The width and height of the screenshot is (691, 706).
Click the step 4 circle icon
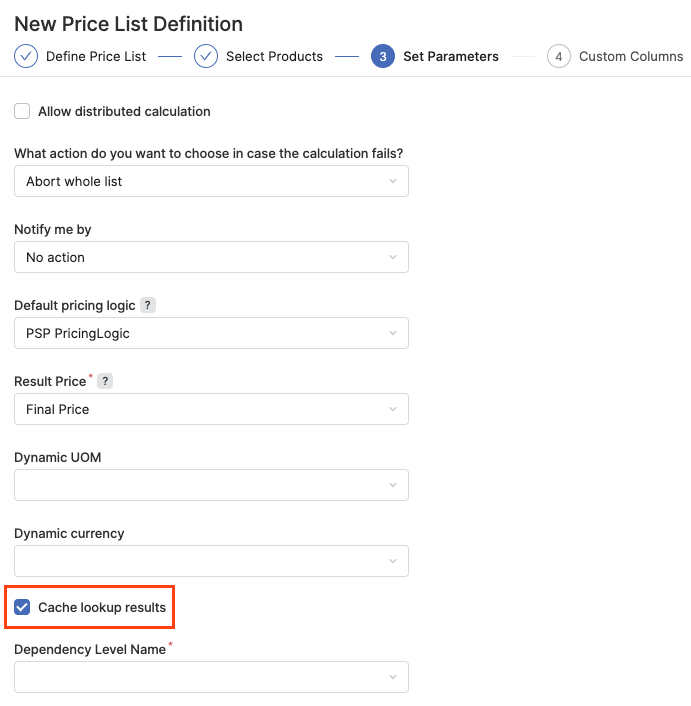click(x=559, y=56)
